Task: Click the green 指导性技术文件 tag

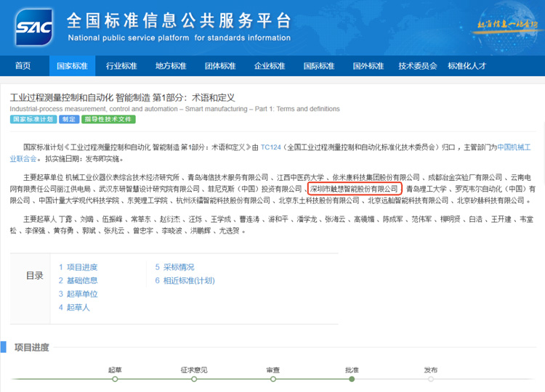Action: pyautogui.click(x=108, y=119)
